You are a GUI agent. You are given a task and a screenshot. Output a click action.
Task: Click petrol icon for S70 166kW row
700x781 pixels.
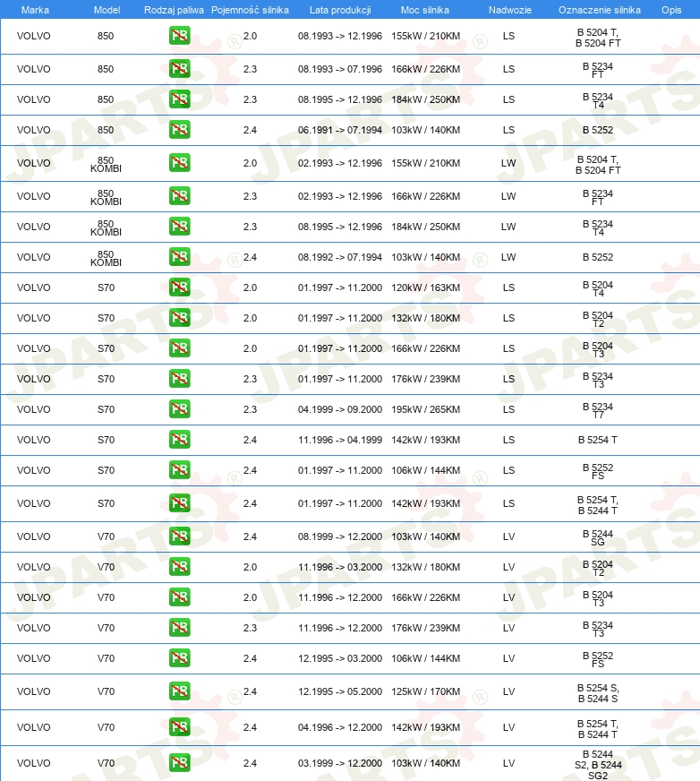tap(179, 348)
